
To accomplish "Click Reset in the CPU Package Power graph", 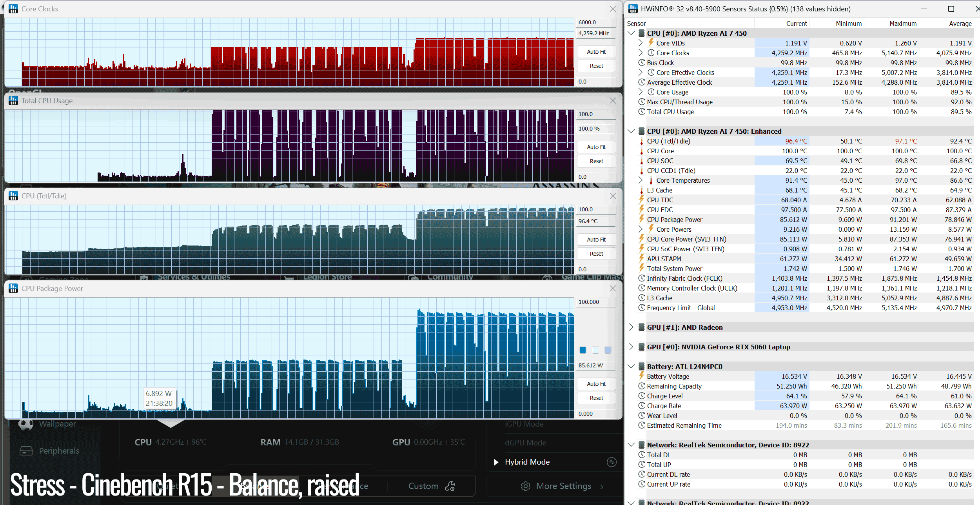I will pyautogui.click(x=596, y=398).
